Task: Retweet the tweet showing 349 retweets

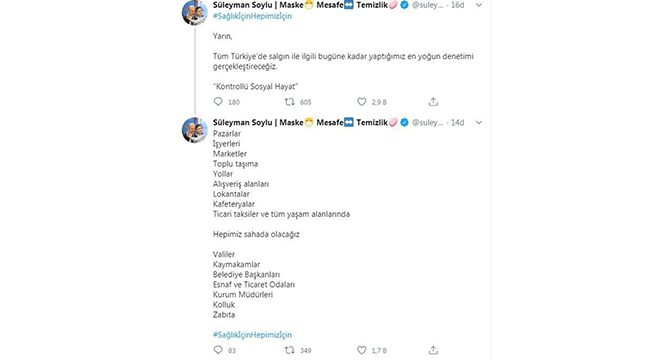Action: click(x=290, y=350)
